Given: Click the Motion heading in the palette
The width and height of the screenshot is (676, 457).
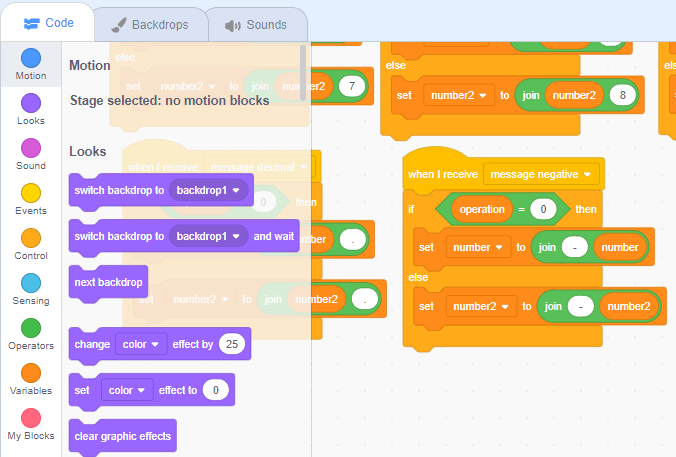Looking at the screenshot, I should tap(90, 66).
